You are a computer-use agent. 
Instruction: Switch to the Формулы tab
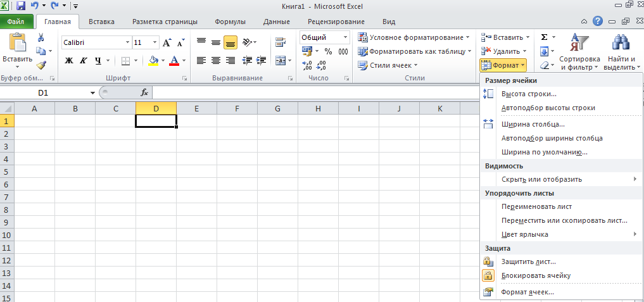pyautogui.click(x=230, y=22)
